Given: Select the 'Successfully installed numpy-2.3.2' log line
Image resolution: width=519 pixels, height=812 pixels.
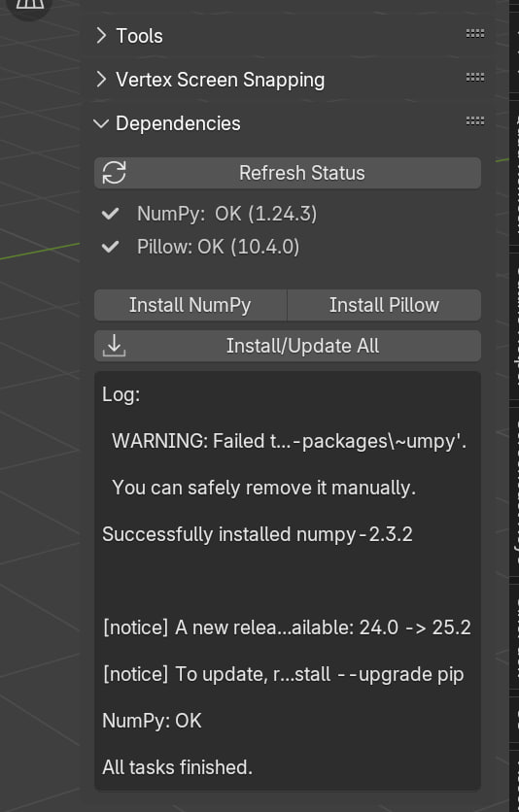Looking at the screenshot, I should [x=258, y=534].
